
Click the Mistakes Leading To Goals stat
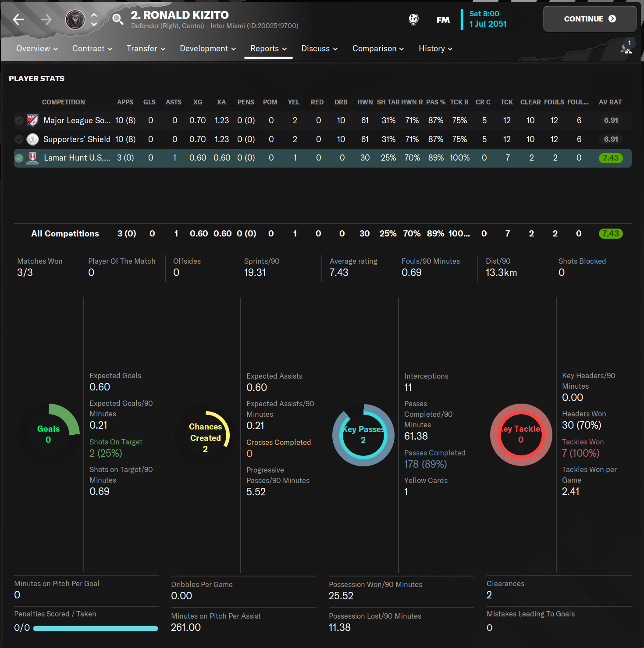(530, 620)
